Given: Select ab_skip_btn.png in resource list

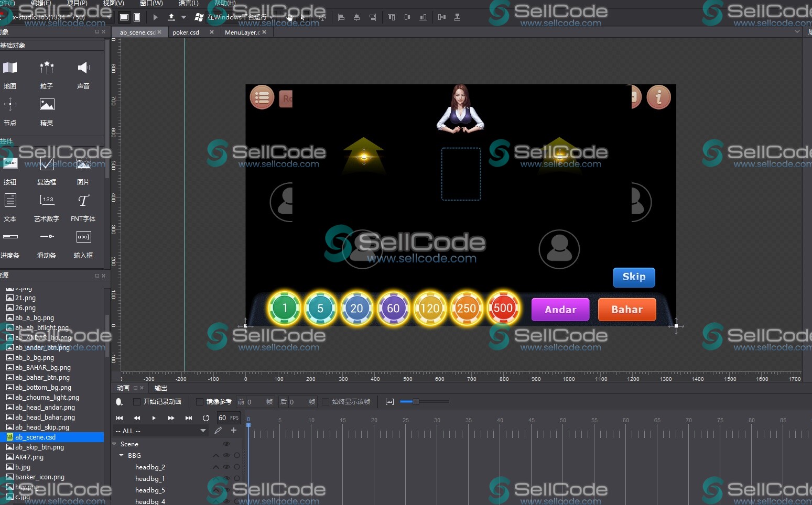Looking at the screenshot, I should pos(39,447).
